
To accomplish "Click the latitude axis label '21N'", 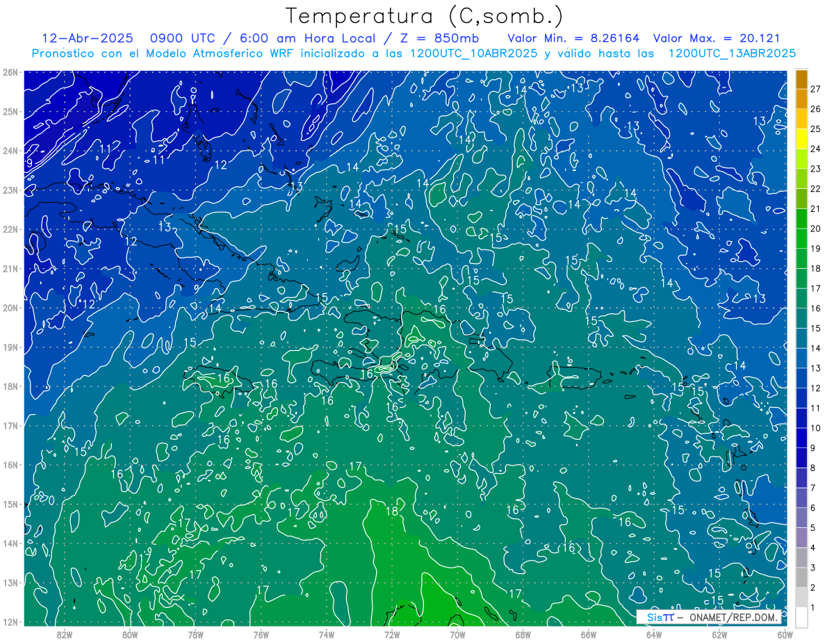I will (x=10, y=269).
